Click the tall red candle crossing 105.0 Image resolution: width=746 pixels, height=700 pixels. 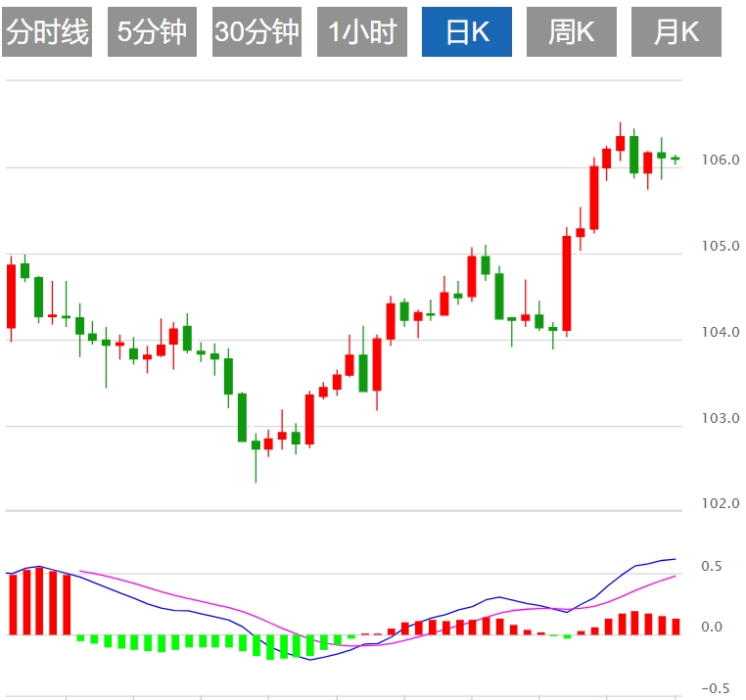[x=567, y=284]
